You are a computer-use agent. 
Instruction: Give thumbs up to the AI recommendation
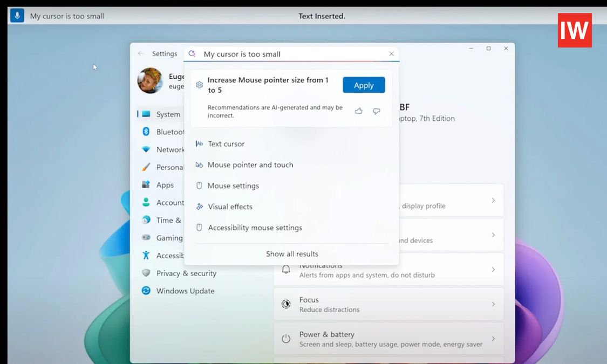pos(358,111)
